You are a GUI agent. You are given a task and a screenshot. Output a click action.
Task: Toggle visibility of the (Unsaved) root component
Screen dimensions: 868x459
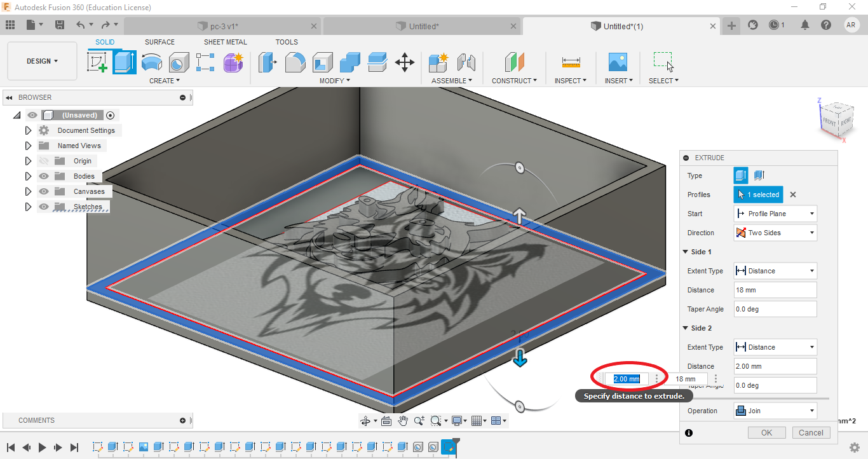point(32,115)
